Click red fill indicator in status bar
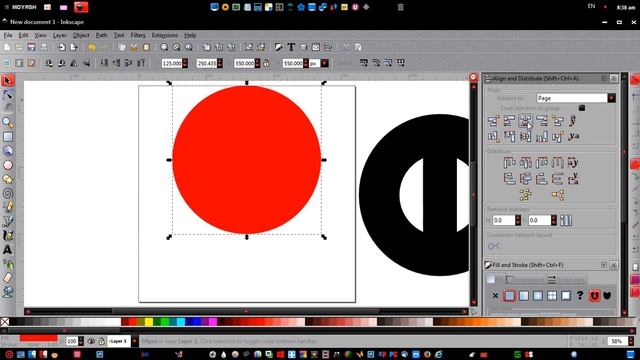The image size is (640, 360). (38, 338)
